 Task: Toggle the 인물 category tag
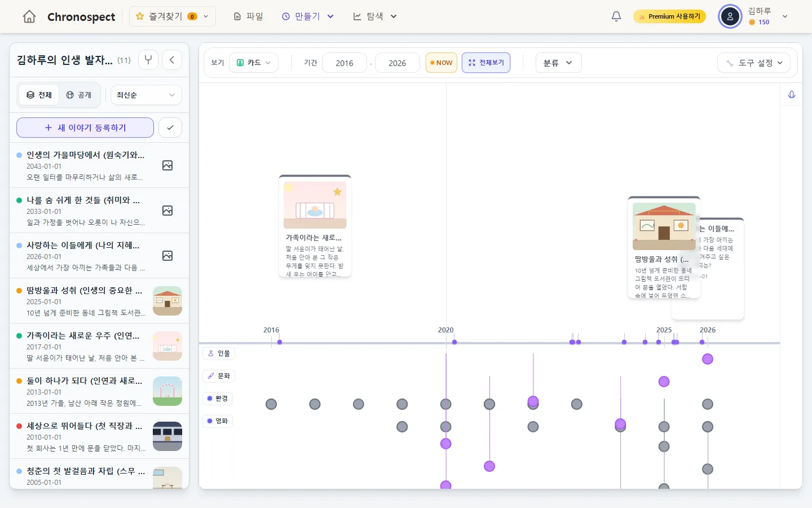click(x=219, y=353)
